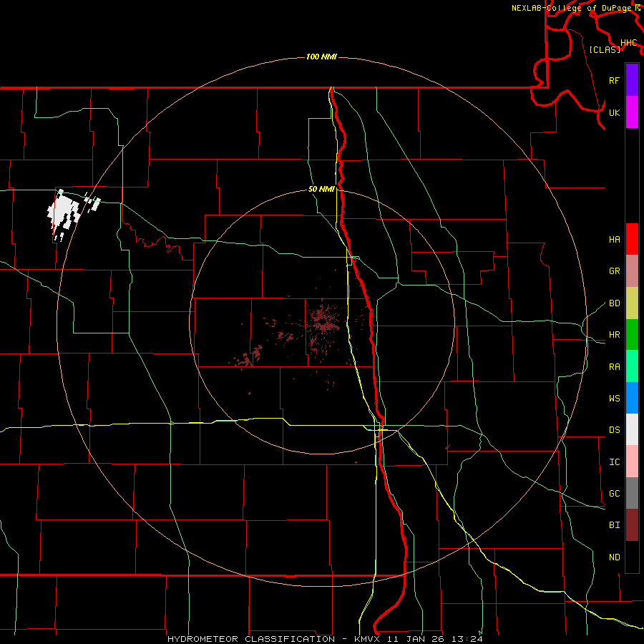Click the WS legend label
This screenshot has width=644, height=644.
(x=615, y=399)
